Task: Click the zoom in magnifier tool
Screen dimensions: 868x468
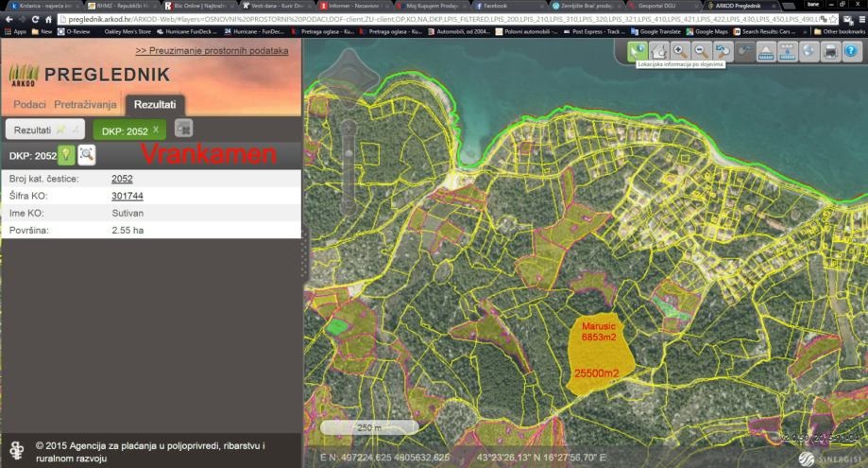Action: [677, 51]
